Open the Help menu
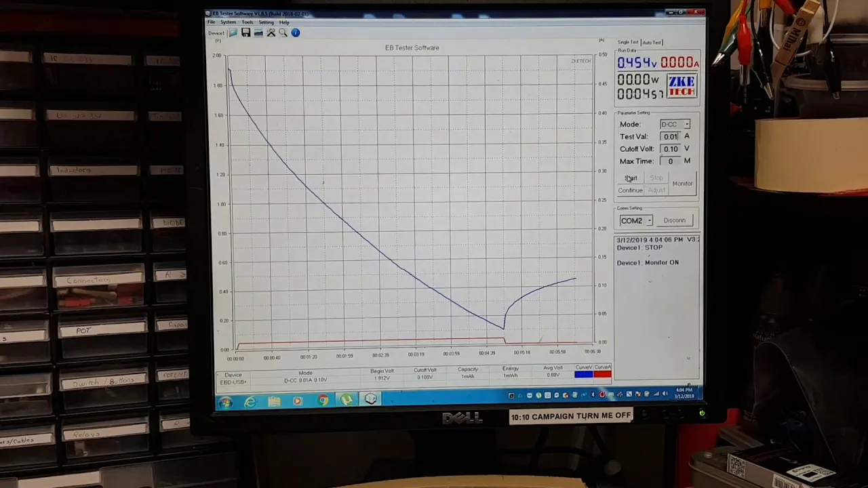Viewport: 868px width, 488px height. pyautogui.click(x=284, y=22)
